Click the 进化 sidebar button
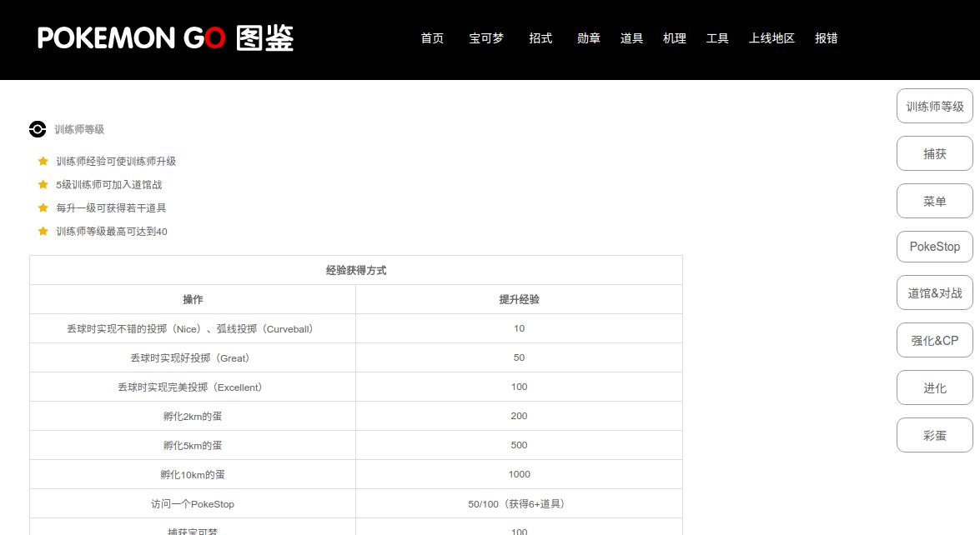980x535 pixels. 934,387
